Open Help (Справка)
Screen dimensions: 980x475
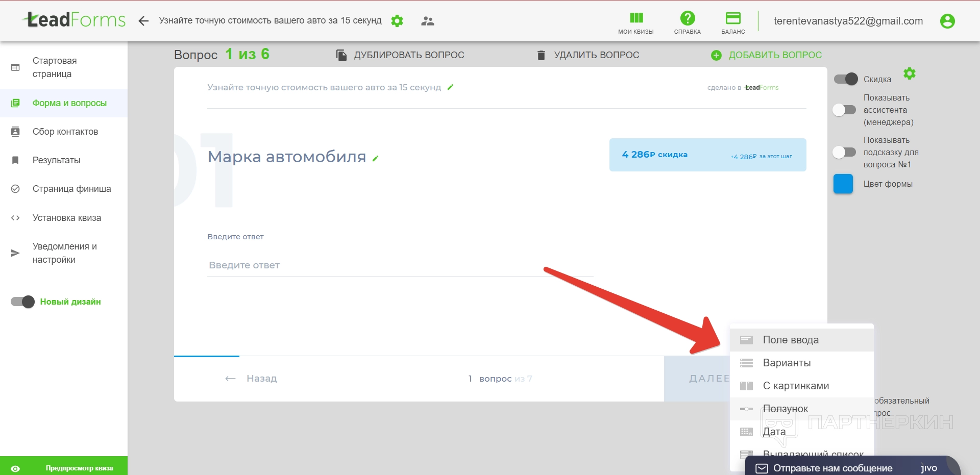pos(688,23)
